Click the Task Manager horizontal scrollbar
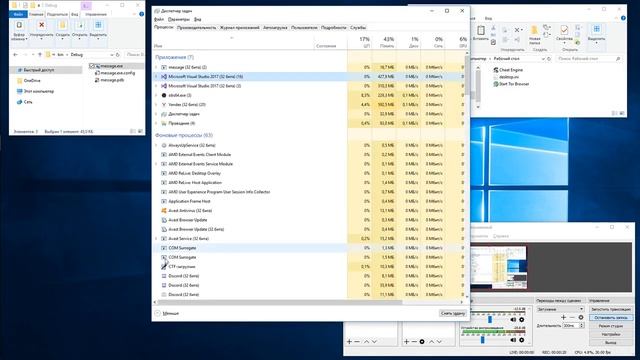 pyautogui.click(x=280, y=302)
